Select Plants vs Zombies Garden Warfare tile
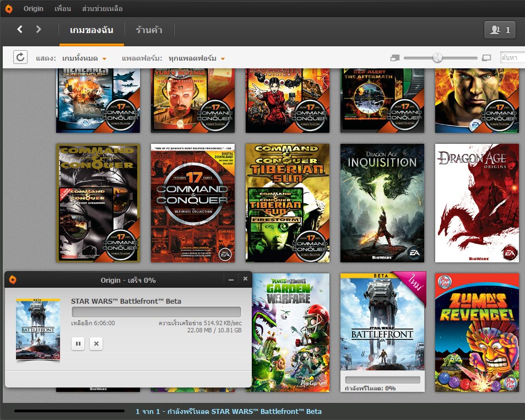Image resolution: width=525 pixels, height=420 pixels. tap(291, 332)
